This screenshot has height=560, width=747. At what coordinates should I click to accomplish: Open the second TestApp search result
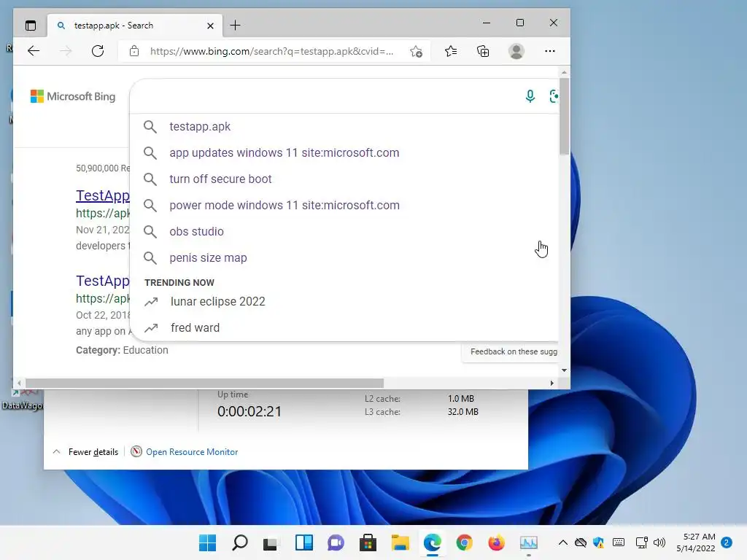click(x=102, y=281)
